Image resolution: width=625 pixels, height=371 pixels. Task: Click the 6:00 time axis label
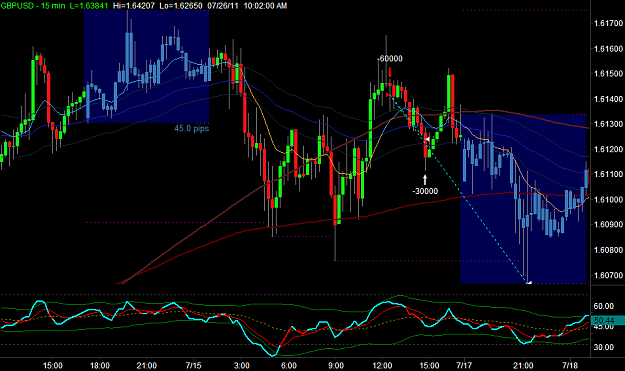(x=289, y=365)
